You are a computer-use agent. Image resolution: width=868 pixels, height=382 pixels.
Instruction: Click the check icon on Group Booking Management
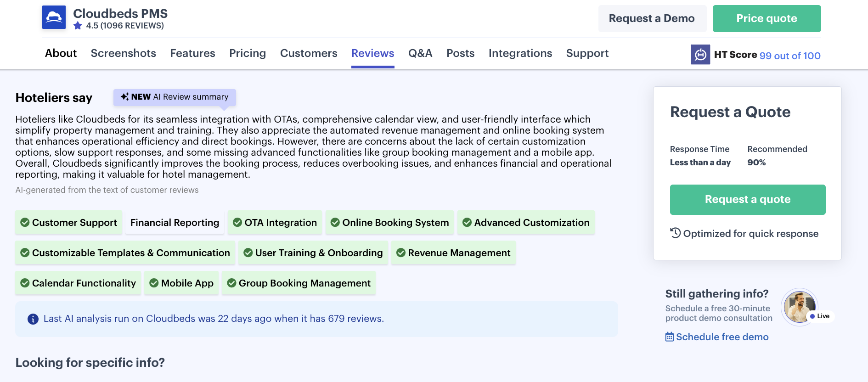(x=231, y=283)
